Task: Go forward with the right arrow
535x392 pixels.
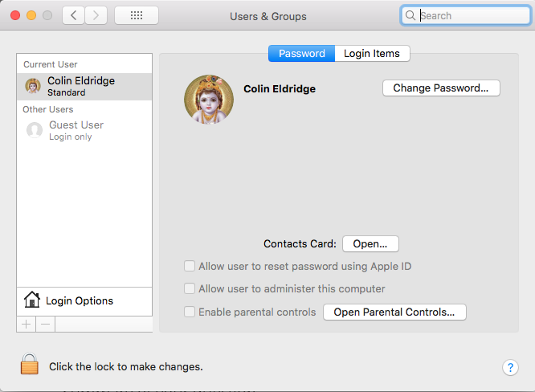Action: tap(96, 15)
